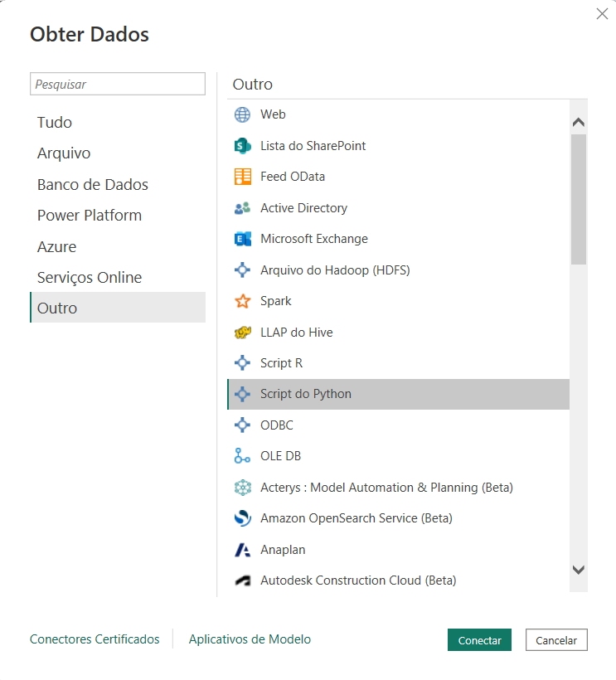
Task: Choose the Feed OData label
Action: [293, 177]
